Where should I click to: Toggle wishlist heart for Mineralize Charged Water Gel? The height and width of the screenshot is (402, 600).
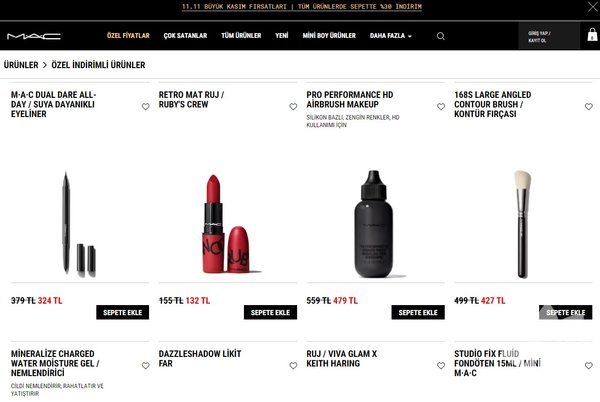tap(145, 366)
